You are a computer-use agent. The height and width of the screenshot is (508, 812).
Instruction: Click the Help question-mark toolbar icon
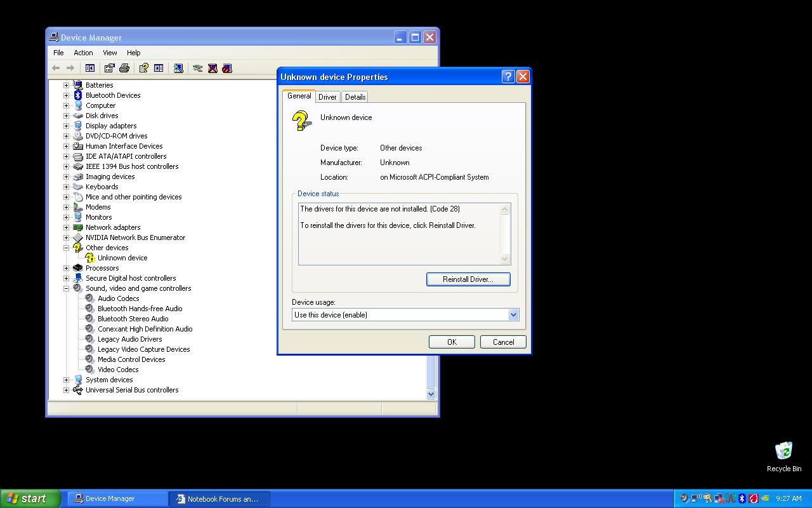coord(143,68)
